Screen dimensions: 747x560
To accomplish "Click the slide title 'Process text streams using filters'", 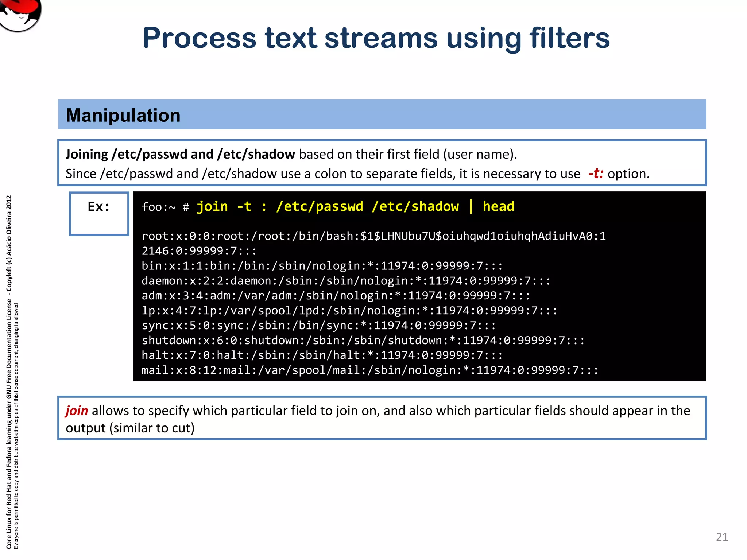I will 376,38.
